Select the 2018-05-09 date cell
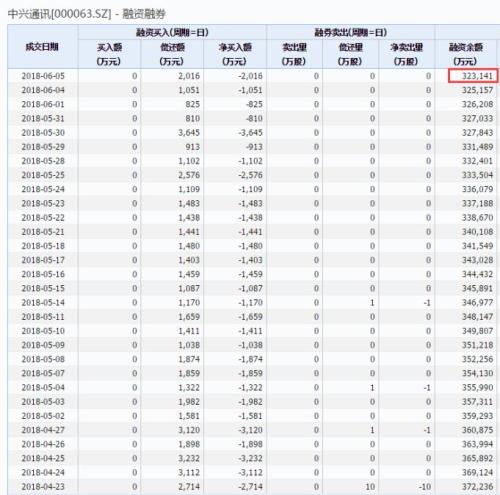Image resolution: width=500 pixels, height=495 pixels. [43, 345]
